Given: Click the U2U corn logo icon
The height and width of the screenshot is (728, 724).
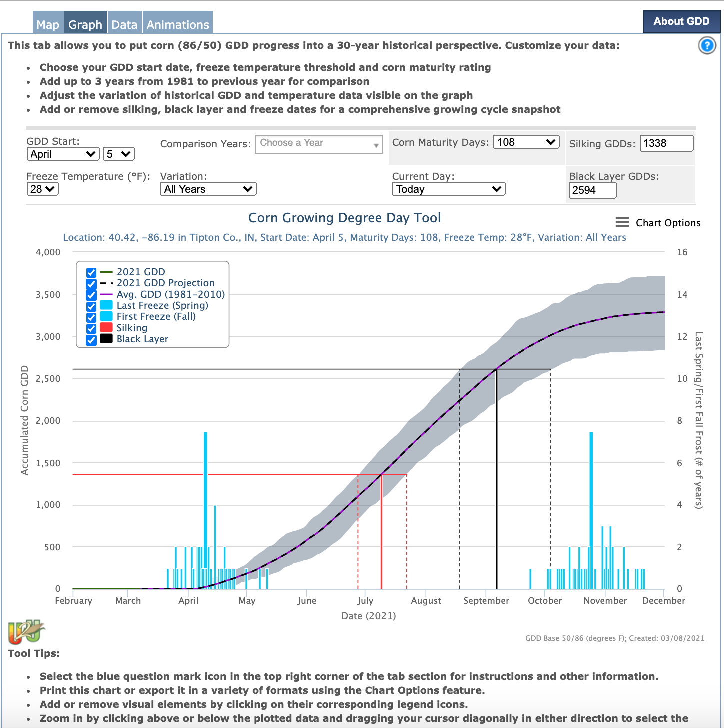Looking at the screenshot, I should tap(26, 632).
